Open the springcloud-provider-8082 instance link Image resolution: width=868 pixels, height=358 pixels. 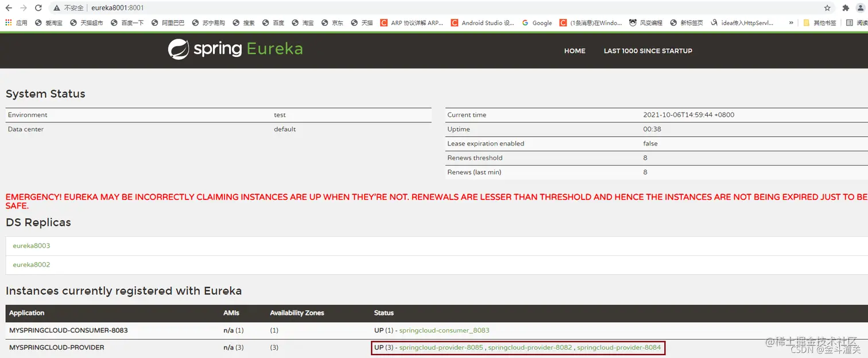[x=530, y=348]
